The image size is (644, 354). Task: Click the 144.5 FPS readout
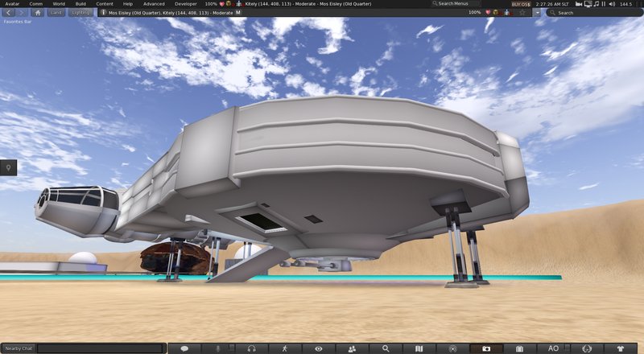coord(626,4)
